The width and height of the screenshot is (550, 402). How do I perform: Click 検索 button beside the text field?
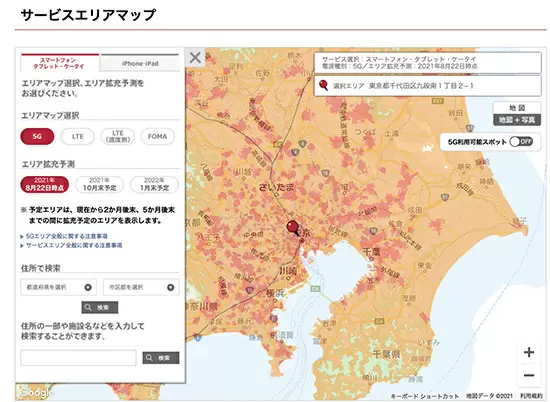[x=161, y=358]
